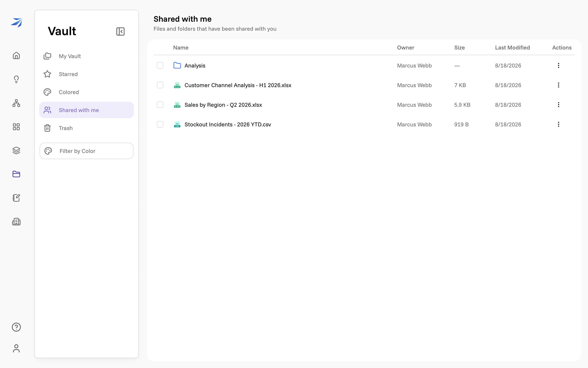Viewport: 588px width, 368px height.
Task: Click Marcus Webb owner in Analysis row
Action: click(x=414, y=65)
